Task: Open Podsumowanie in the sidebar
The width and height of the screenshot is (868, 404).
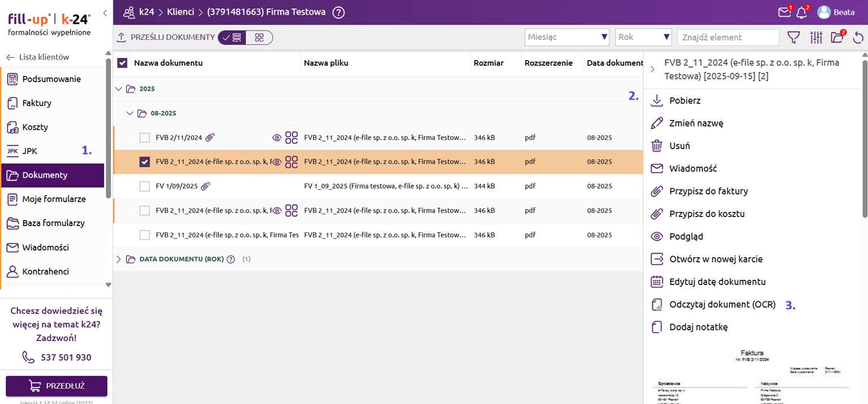Action: (x=52, y=79)
